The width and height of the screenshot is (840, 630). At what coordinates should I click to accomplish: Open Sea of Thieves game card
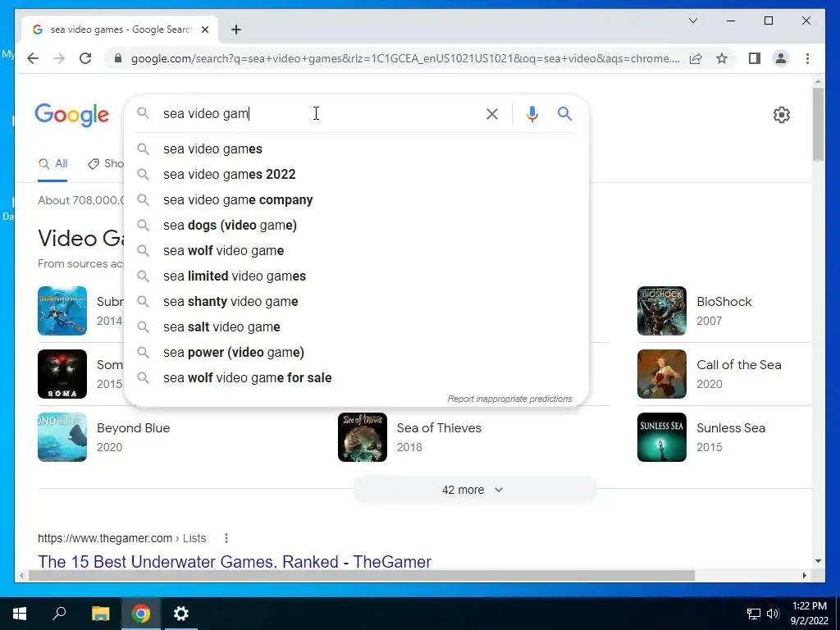click(473, 437)
